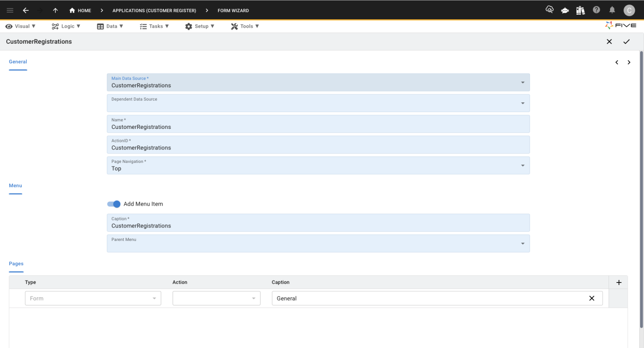Open the help question mark icon

(x=596, y=10)
